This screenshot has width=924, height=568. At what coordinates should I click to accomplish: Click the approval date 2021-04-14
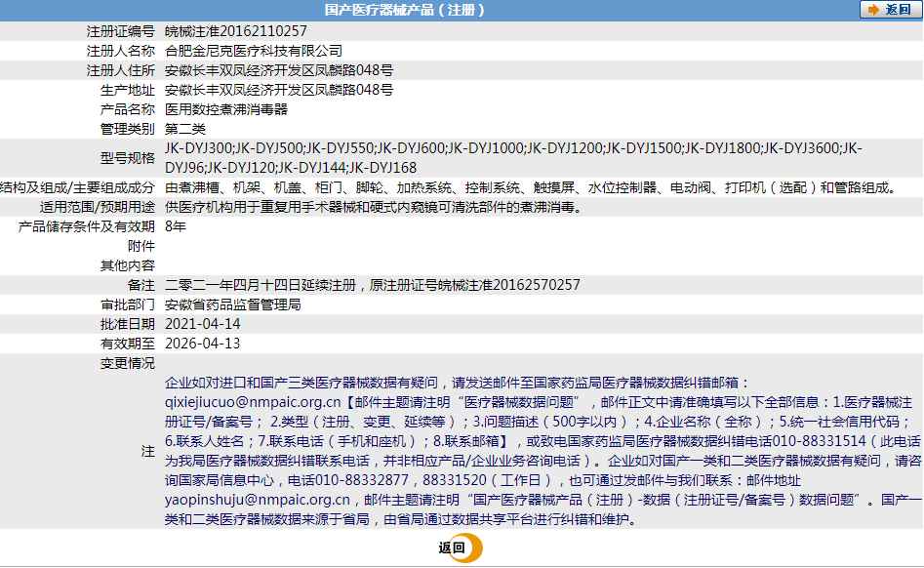click(203, 324)
